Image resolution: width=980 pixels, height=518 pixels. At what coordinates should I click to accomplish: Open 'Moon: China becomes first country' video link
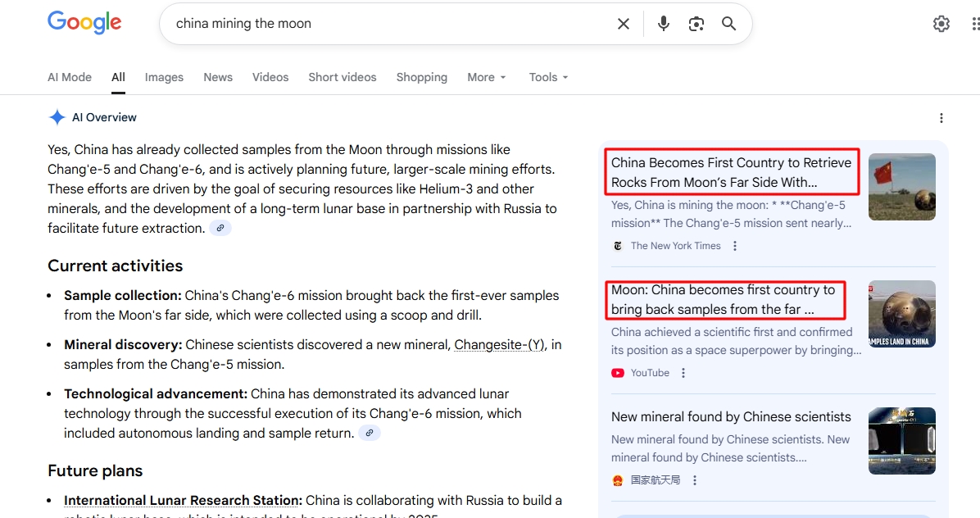(724, 299)
